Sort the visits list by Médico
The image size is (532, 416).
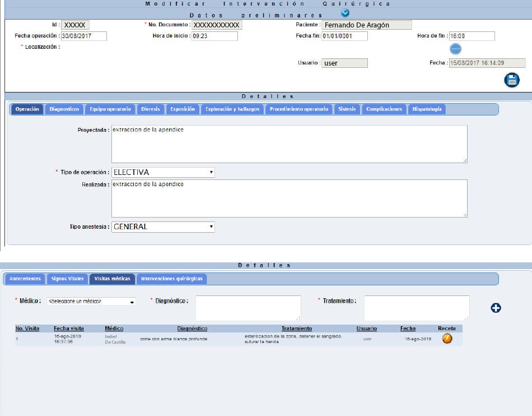(x=115, y=329)
